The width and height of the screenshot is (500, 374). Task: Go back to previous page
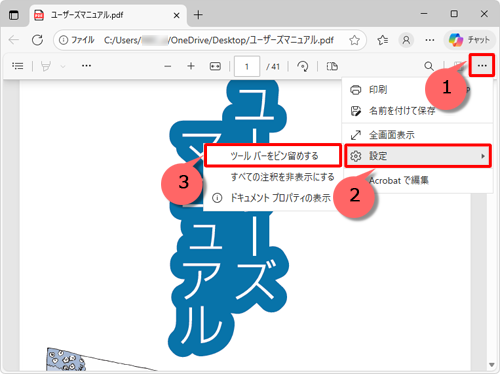click(14, 40)
